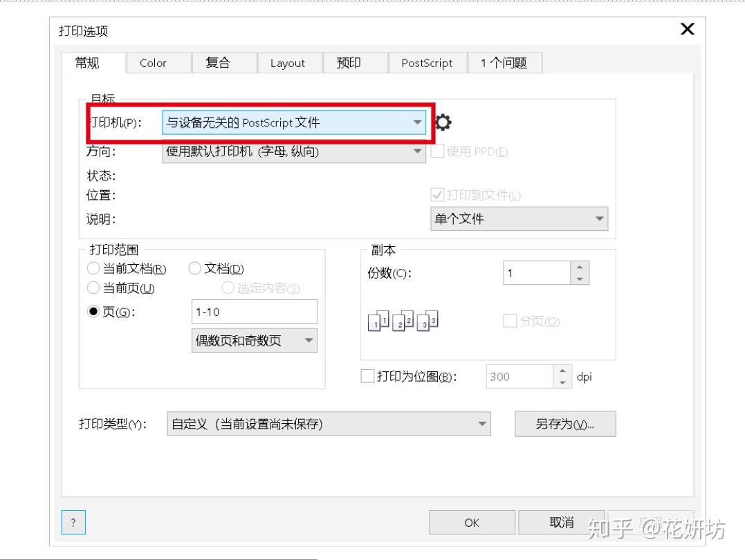Increase the bitmap dpi value

tap(562, 371)
